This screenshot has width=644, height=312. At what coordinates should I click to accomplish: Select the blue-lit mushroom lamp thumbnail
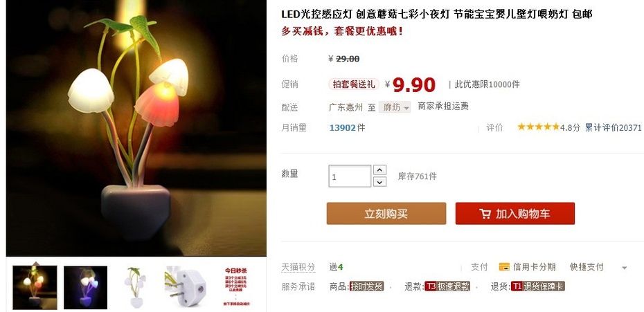tap(85, 287)
